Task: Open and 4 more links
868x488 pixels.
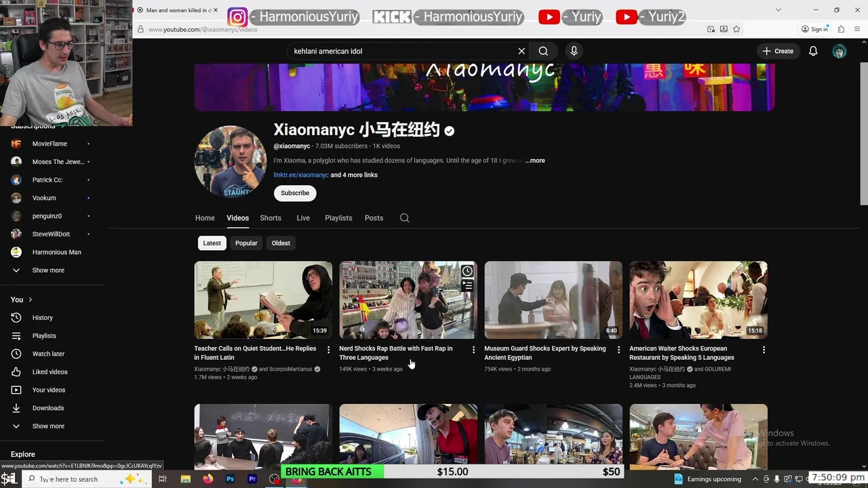Action: click(x=354, y=175)
